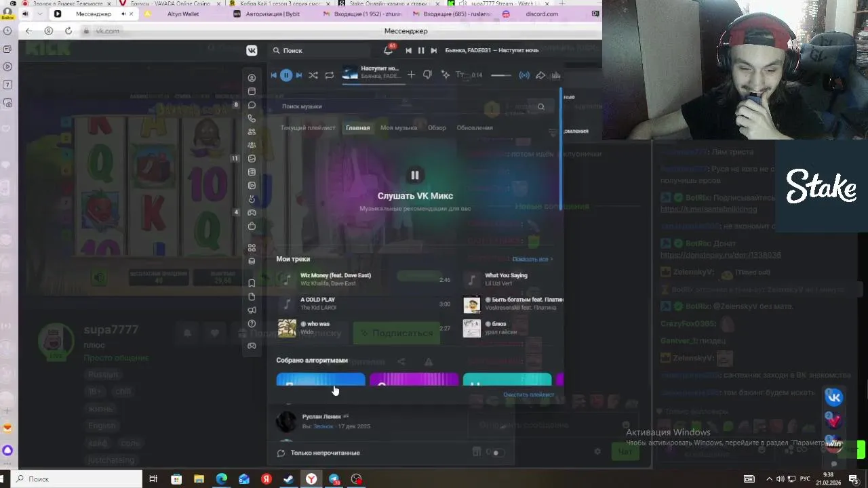Show lyrics with the Tt icon
Viewport: 868px width, 488px height.
click(x=460, y=75)
